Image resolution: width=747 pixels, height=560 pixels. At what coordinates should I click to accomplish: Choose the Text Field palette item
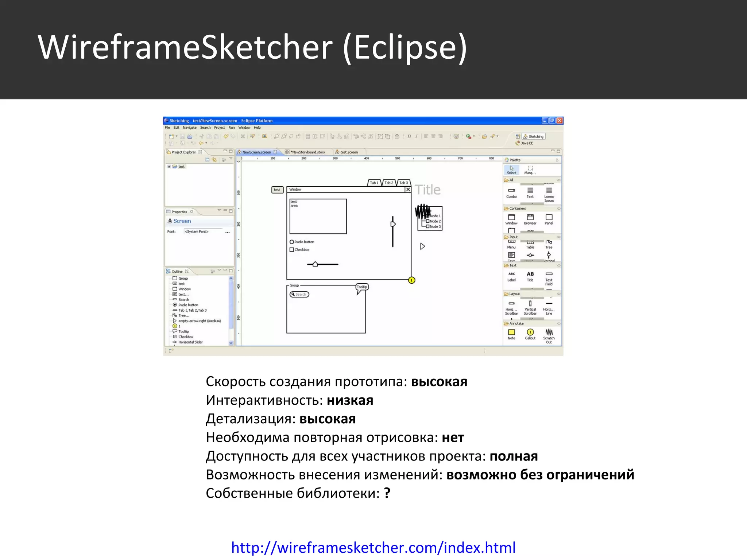549,279
